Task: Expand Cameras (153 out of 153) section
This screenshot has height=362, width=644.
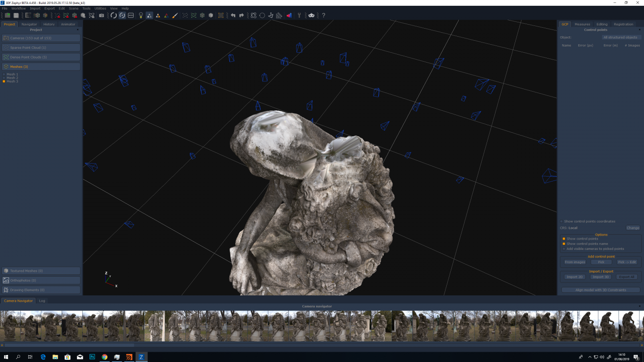Action: point(41,38)
